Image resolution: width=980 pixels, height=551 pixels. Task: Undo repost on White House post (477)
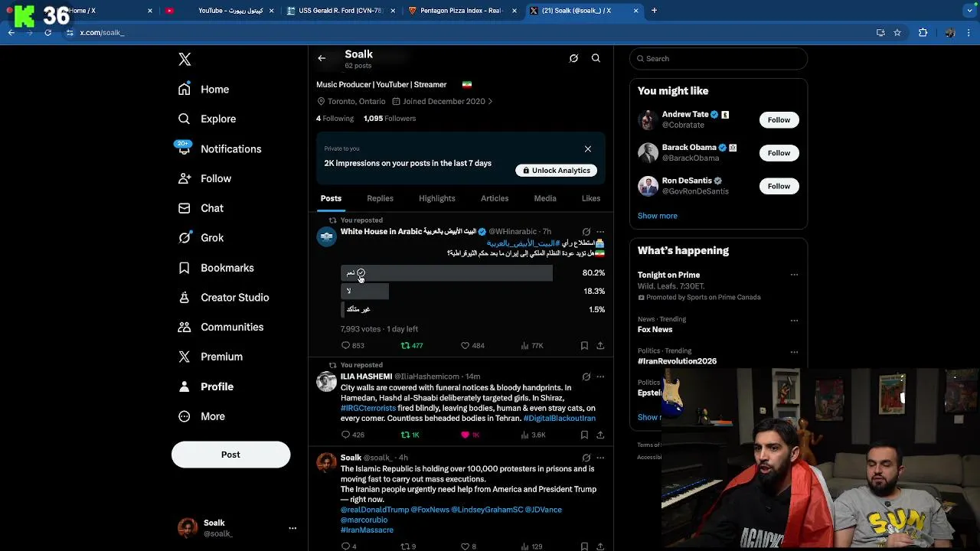coord(412,346)
